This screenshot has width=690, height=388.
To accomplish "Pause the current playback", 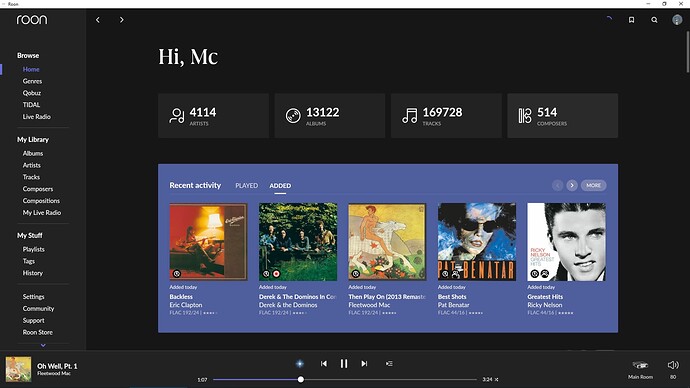I will coord(344,364).
